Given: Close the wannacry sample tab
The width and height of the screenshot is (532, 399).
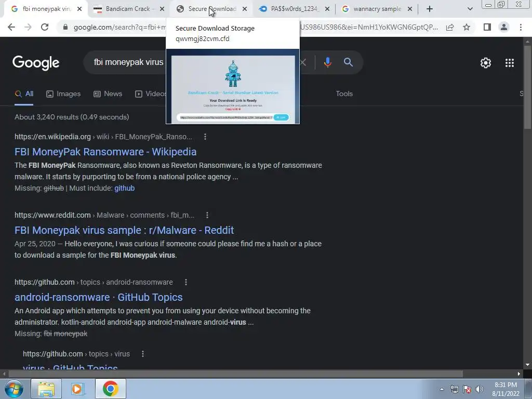Looking at the screenshot, I should pos(410,9).
